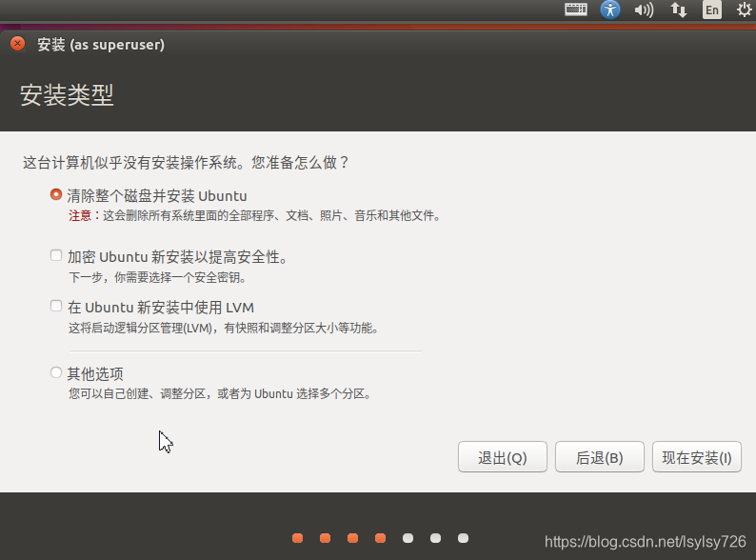Click the 安装 (as superuser) window title
The image size is (756, 560).
pos(101,45)
